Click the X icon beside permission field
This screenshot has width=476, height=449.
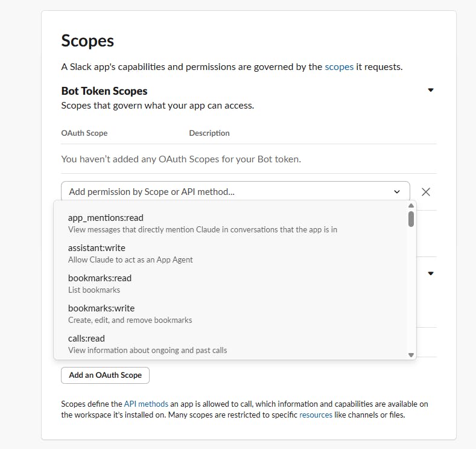point(426,192)
